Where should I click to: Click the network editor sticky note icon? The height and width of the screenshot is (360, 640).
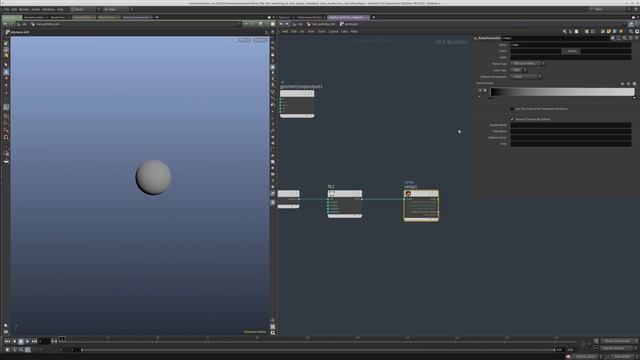[x=609, y=31]
